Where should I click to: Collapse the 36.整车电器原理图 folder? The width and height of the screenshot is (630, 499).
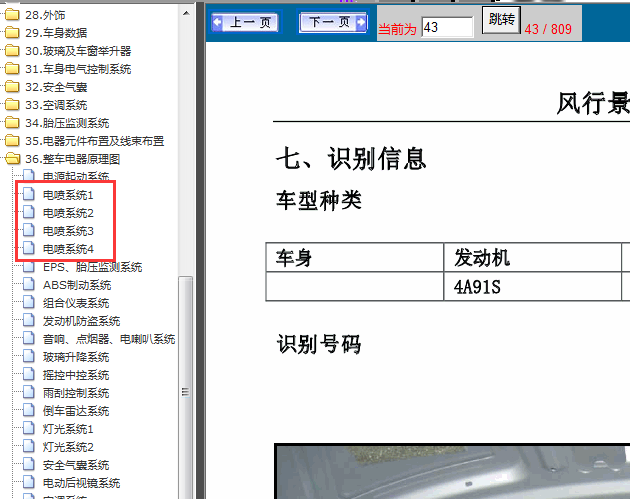pos(72,159)
